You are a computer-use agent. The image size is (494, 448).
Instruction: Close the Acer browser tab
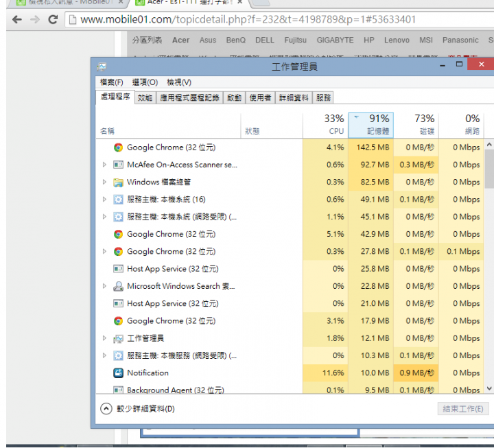pos(239,2)
